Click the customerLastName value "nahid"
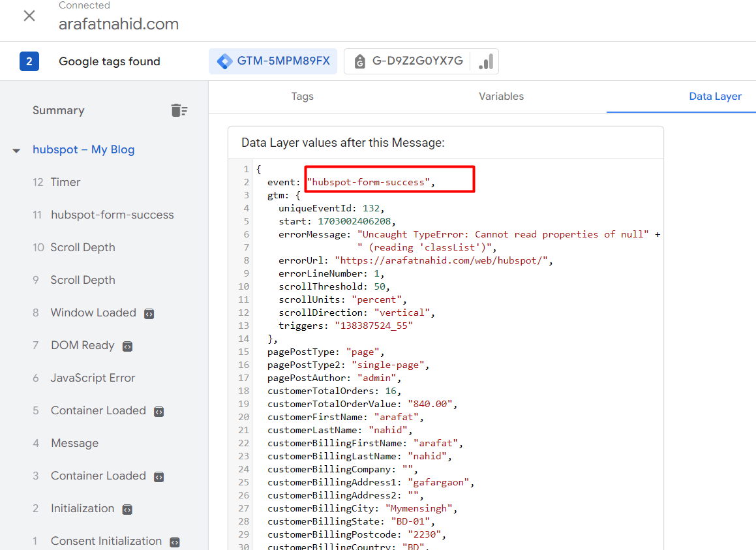 (387, 430)
